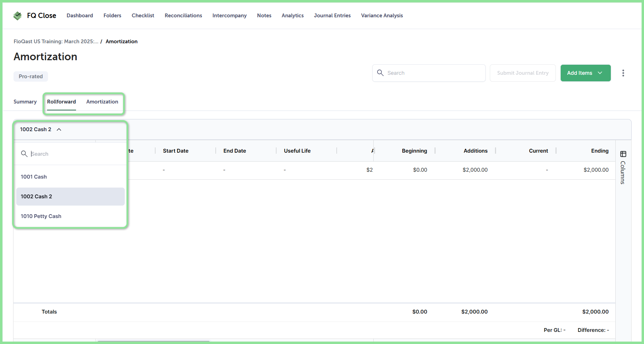The width and height of the screenshot is (644, 344).
Task: Open Variance Analysis from the nav bar
Action: (x=382, y=16)
